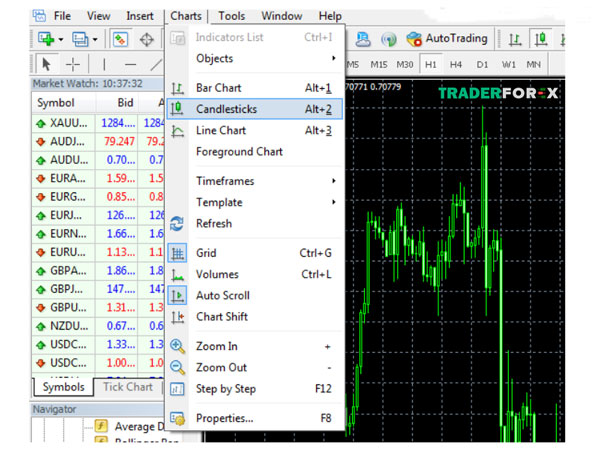Open the Help menu
This screenshot has width=600, height=450.
point(330,16)
